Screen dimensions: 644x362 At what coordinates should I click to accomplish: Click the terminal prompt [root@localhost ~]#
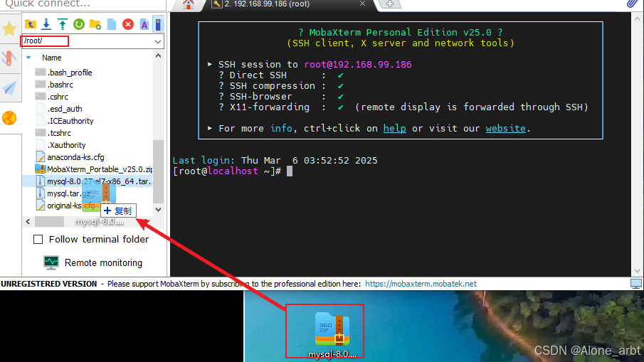[227, 171]
